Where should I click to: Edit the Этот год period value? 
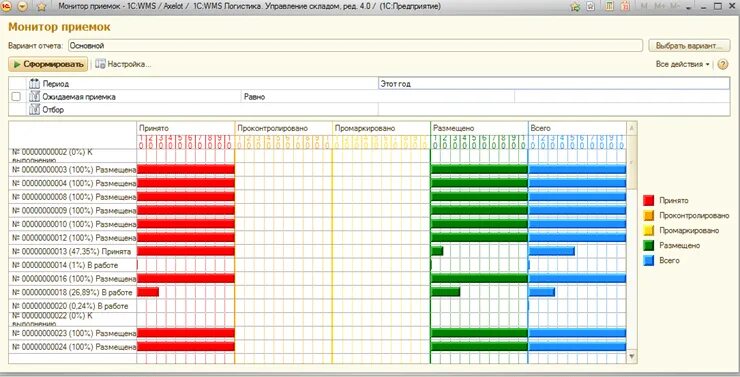click(x=554, y=84)
